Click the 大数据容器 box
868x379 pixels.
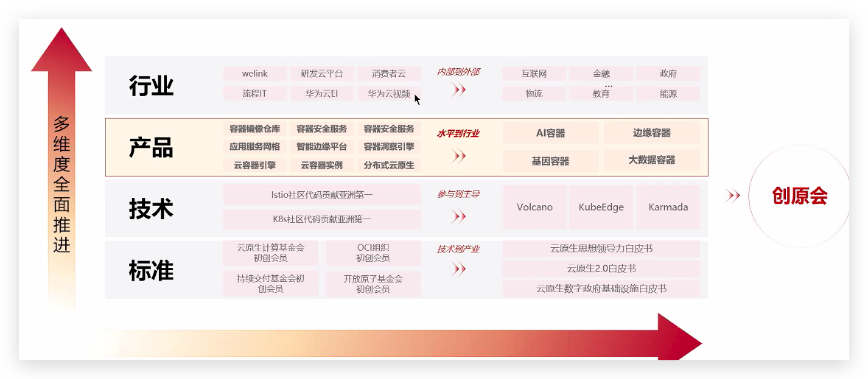click(x=652, y=160)
